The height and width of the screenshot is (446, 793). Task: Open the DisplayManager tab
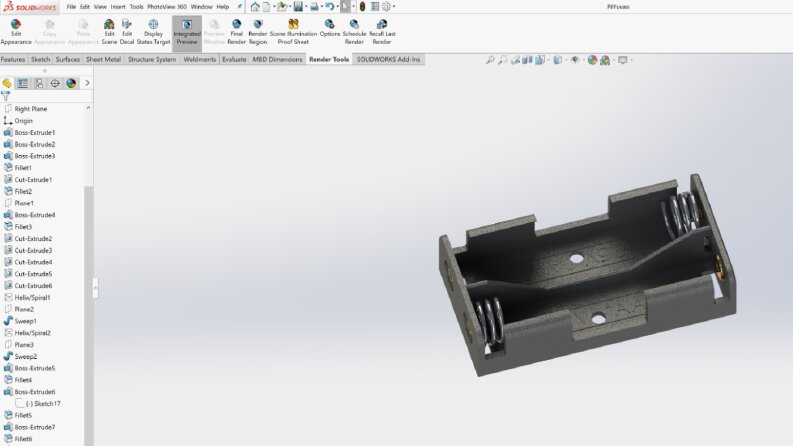tap(71, 83)
